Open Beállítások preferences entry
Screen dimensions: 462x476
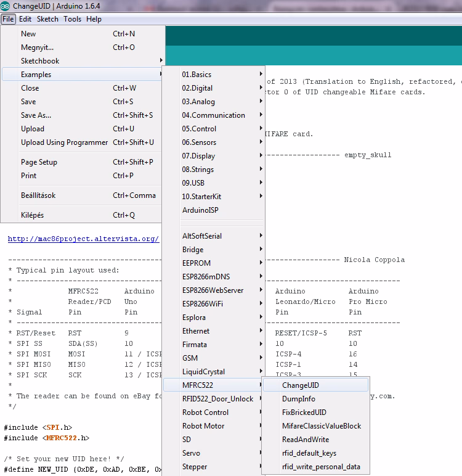(38, 195)
